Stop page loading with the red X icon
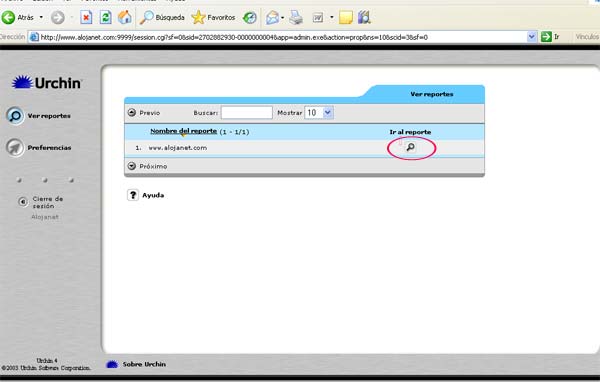Screen dimensions: 600x382 pos(86,17)
